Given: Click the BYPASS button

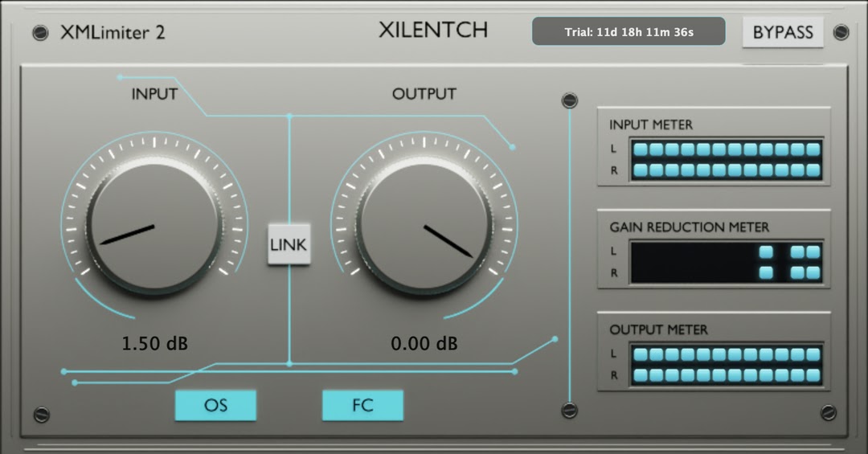Looking at the screenshot, I should pos(783,32).
